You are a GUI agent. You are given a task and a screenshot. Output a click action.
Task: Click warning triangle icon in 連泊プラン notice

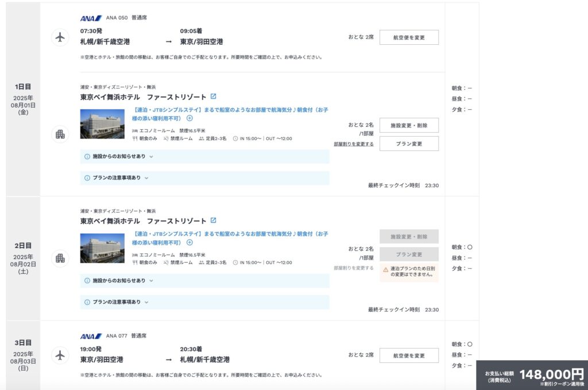(385, 269)
